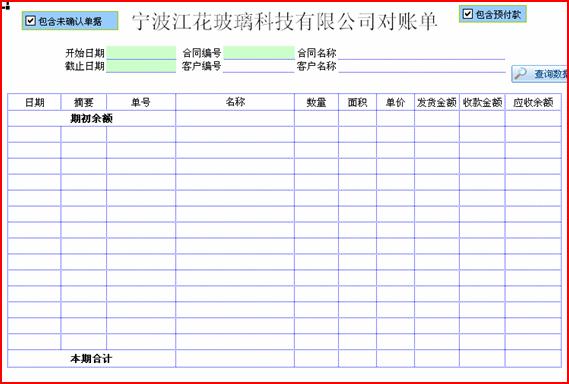Click the 客户编号 label
This screenshot has width=569, height=384.
click(x=202, y=66)
